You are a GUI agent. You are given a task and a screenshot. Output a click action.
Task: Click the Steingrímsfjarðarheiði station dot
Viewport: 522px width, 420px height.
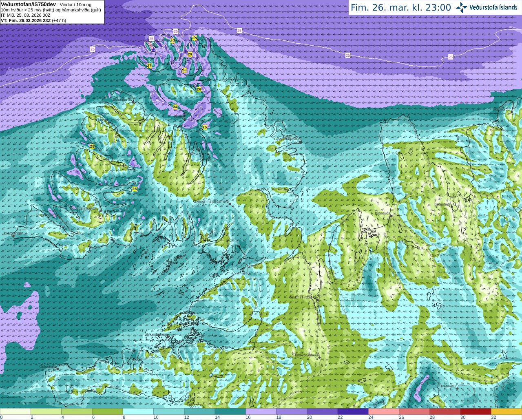[230, 203]
